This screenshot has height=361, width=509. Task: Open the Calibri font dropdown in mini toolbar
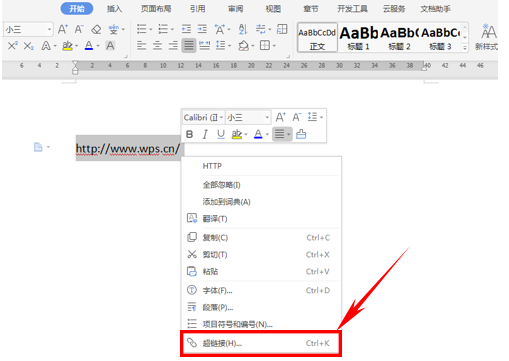click(221, 117)
